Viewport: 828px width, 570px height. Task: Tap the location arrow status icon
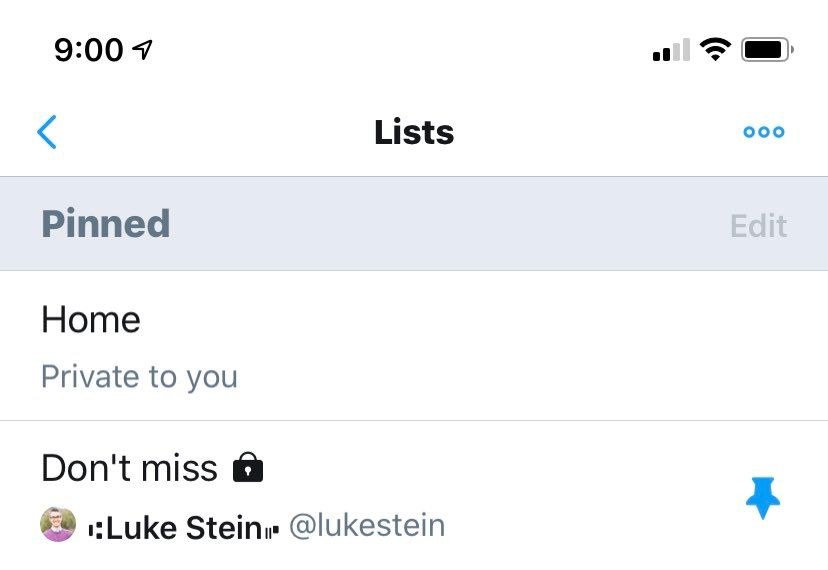point(143,49)
